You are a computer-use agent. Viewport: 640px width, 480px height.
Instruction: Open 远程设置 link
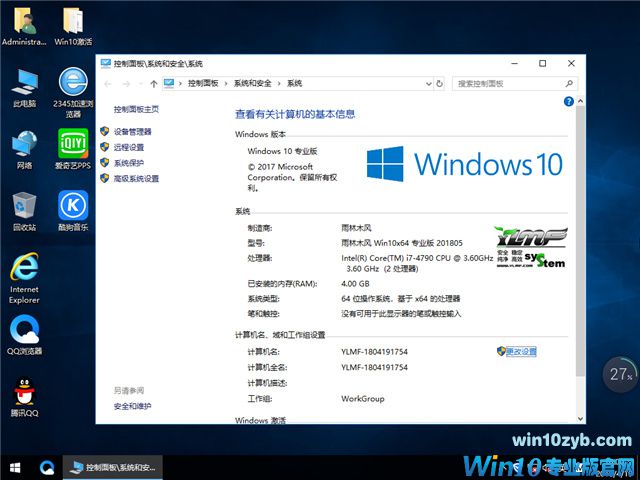pos(129,147)
